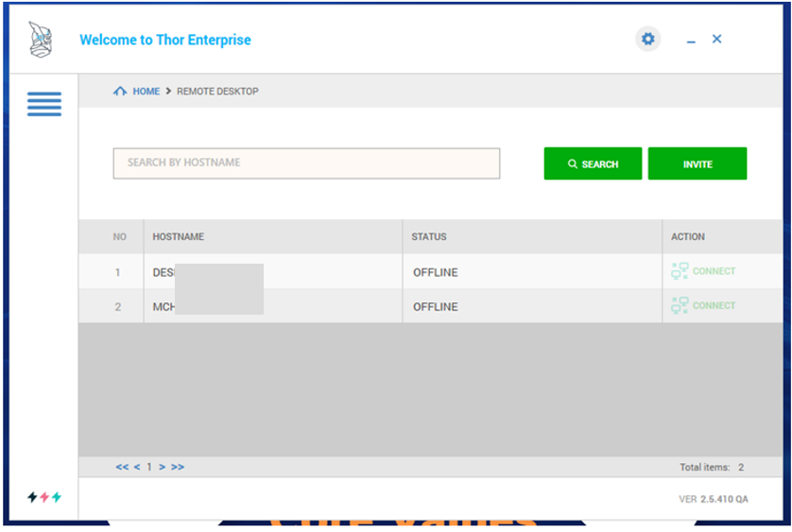Select REMOTE DESKTOP breadcrumb text
Viewport: 792px width, 532px height.
pos(217,91)
